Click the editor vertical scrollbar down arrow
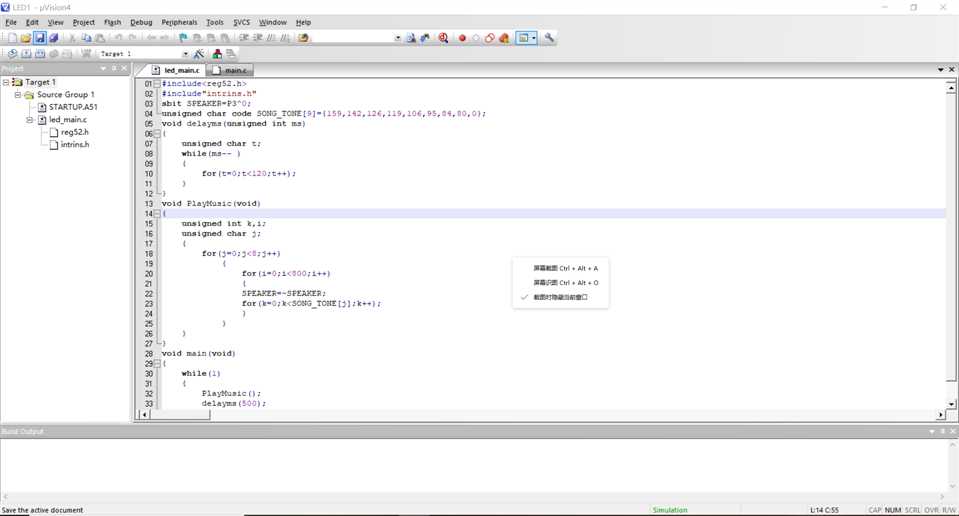Screen dimensions: 959x516 951,404
